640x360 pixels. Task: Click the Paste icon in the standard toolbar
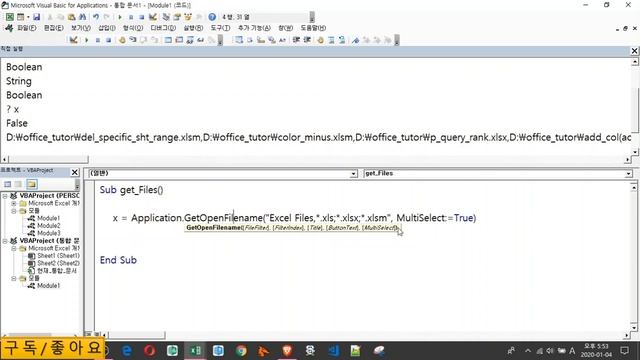pyautogui.click(x=71, y=17)
